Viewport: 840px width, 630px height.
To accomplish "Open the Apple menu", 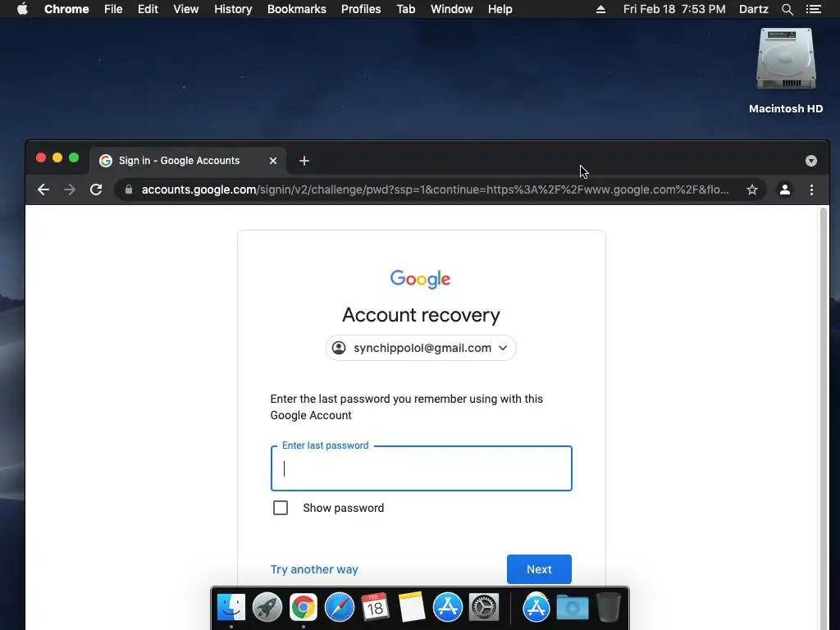I will coord(22,9).
